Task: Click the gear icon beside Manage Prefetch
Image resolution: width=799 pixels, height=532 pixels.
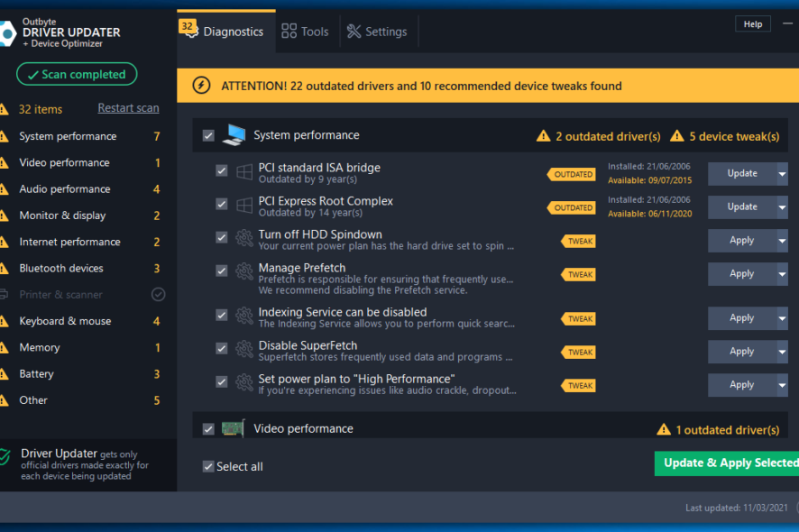Action: [x=244, y=271]
